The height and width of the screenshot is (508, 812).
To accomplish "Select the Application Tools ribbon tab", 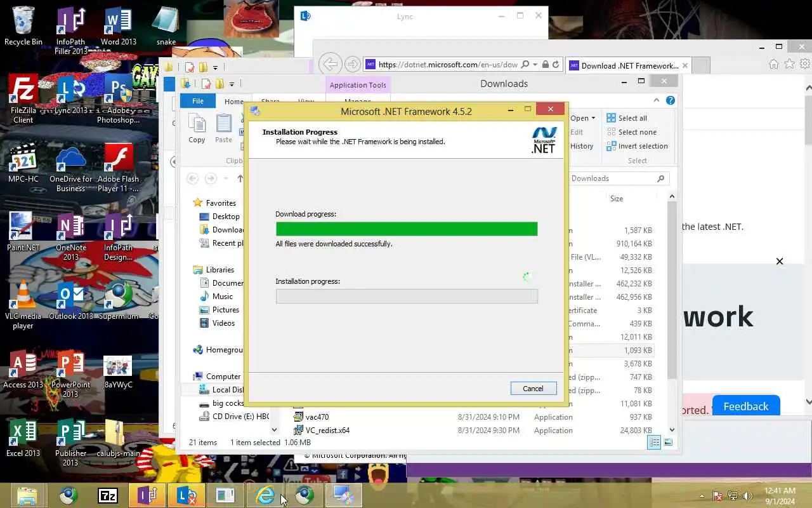I will [358, 85].
